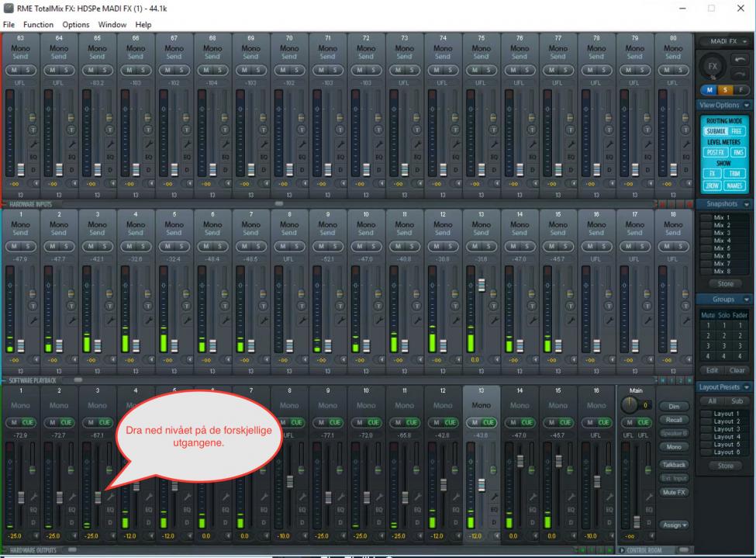756x558 pixels.
Task: Mute hardware input channel 63
Action: point(14,71)
